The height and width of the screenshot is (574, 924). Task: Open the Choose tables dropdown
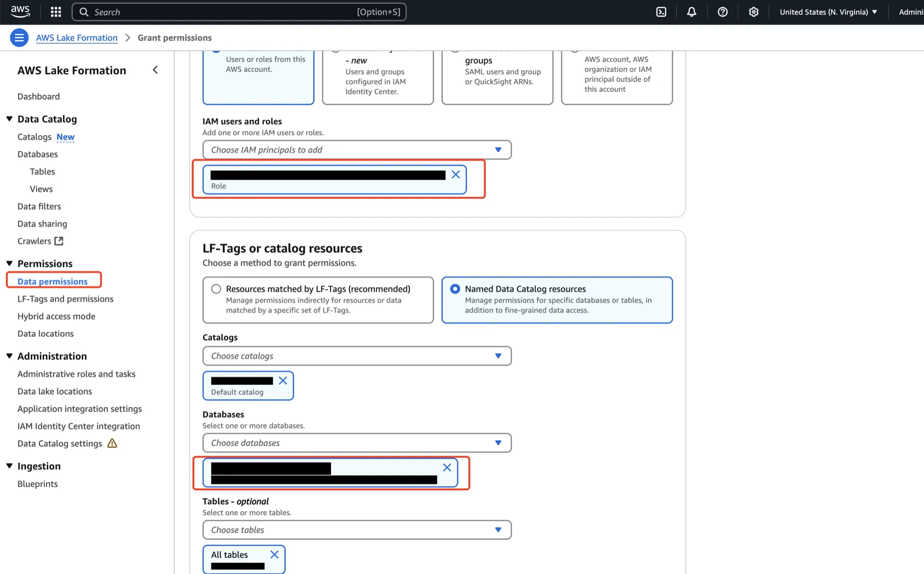[x=357, y=530]
